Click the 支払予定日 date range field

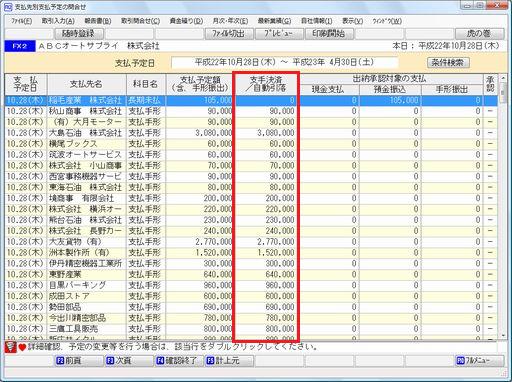285,62
